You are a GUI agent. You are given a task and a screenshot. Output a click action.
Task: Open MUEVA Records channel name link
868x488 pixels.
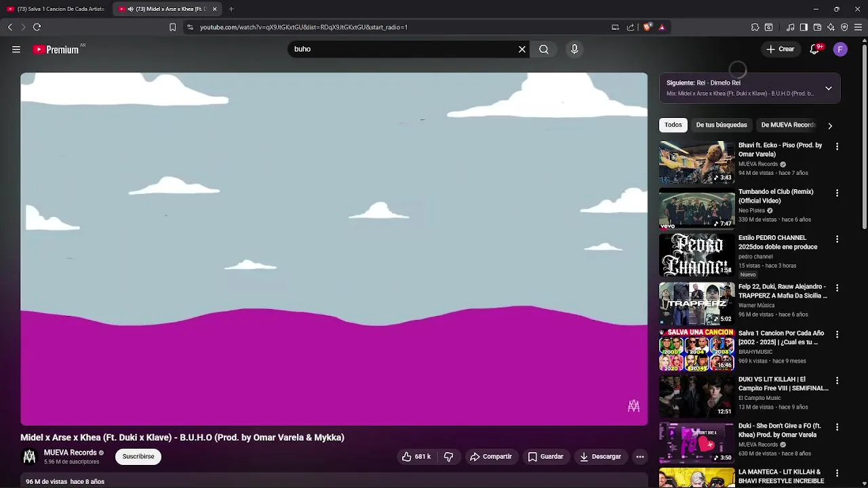(x=71, y=453)
